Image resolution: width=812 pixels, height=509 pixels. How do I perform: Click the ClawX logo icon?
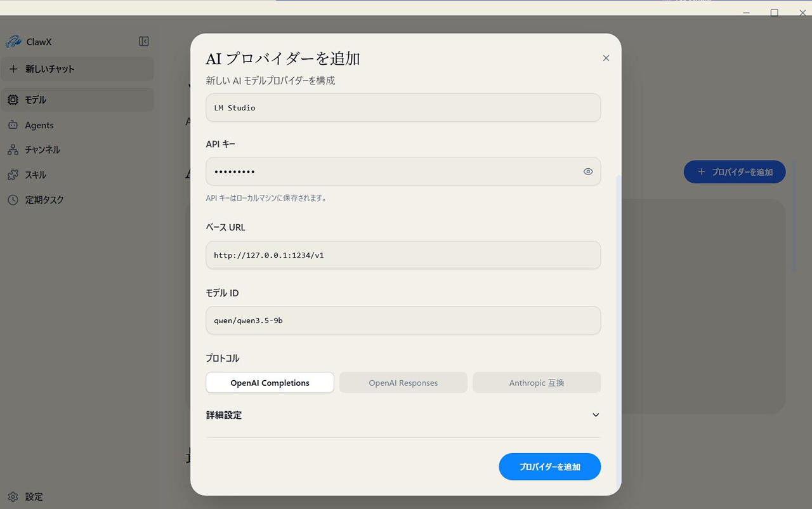13,42
